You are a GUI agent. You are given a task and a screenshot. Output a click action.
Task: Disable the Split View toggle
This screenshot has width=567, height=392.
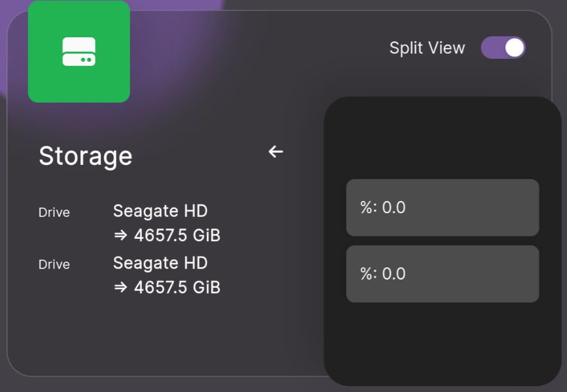click(x=503, y=48)
